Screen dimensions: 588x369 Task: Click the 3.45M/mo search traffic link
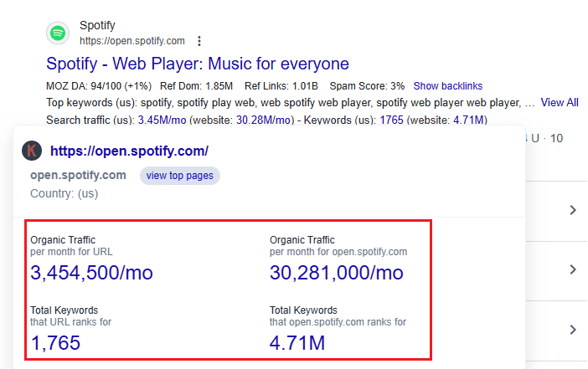tap(162, 120)
